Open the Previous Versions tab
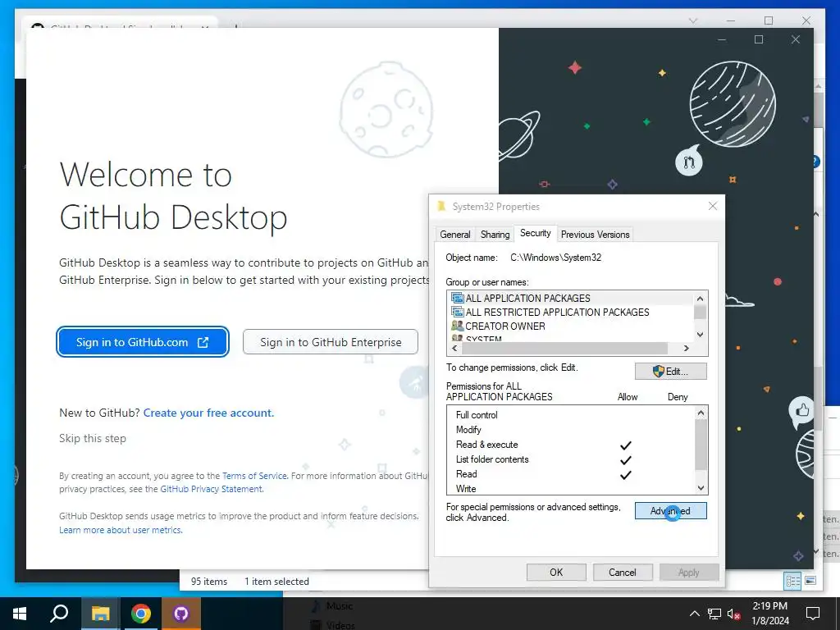The image size is (840, 630). tap(596, 235)
